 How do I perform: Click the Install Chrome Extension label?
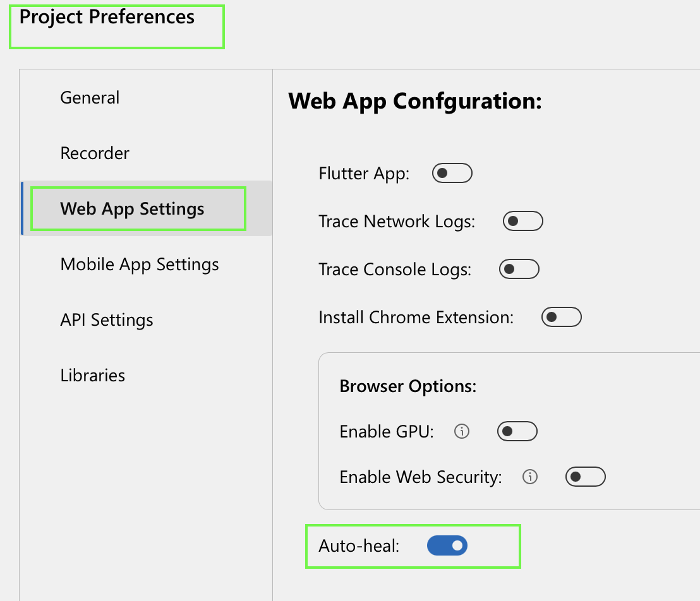tap(416, 317)
